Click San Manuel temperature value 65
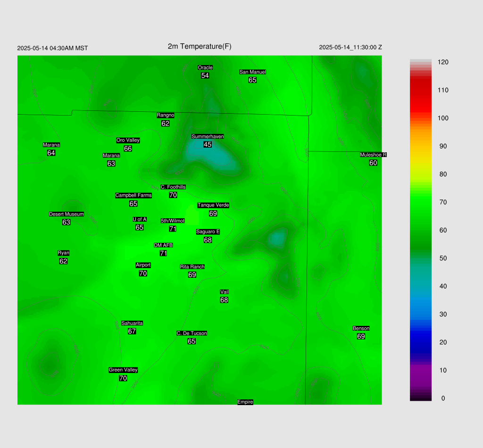The height and width of the screenshot is (448, 483). pos(253,80)
